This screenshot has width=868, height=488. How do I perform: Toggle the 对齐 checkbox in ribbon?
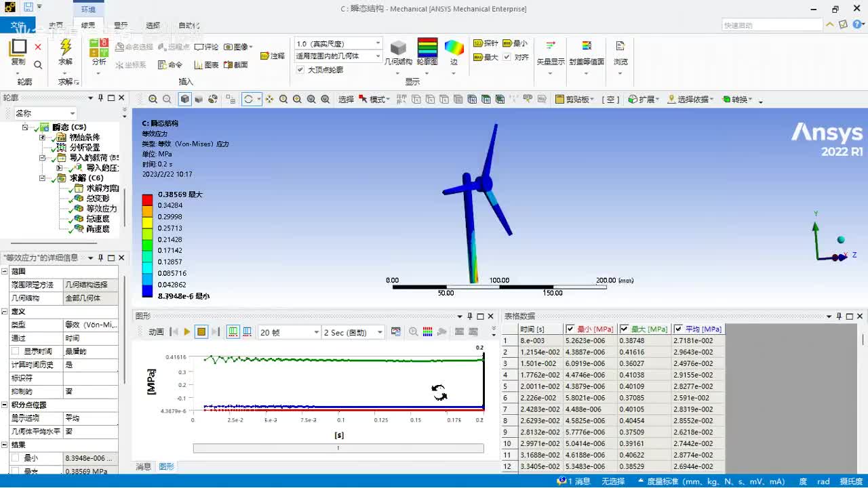[507, 58]
